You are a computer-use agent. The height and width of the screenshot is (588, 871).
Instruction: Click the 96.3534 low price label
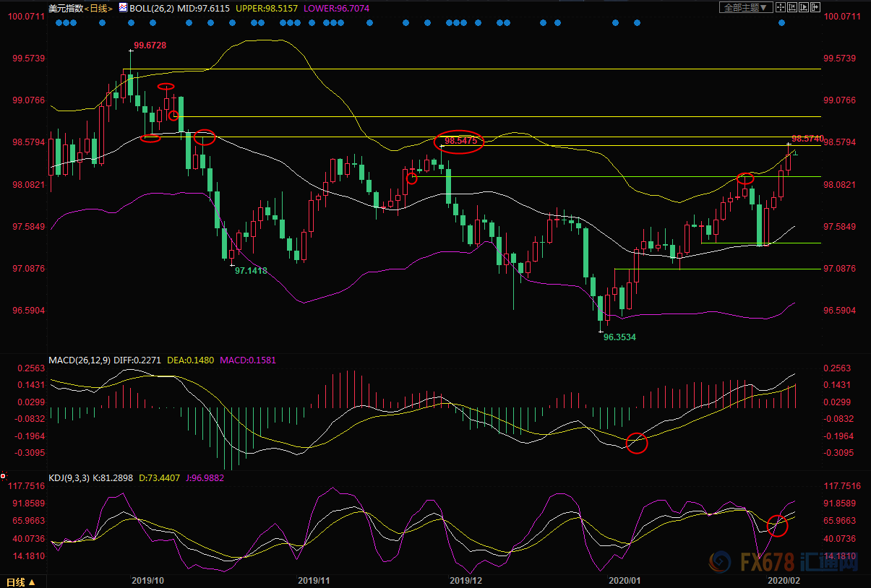pos(619,337)
